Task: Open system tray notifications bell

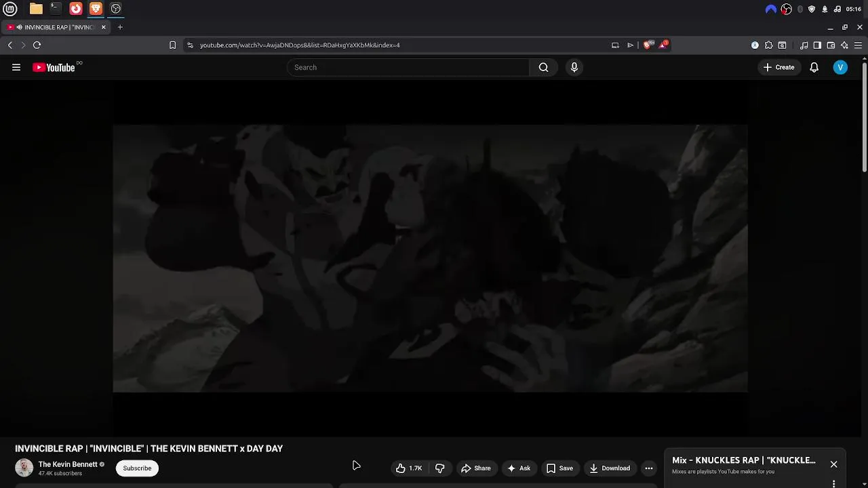Action: pos(825,9)
